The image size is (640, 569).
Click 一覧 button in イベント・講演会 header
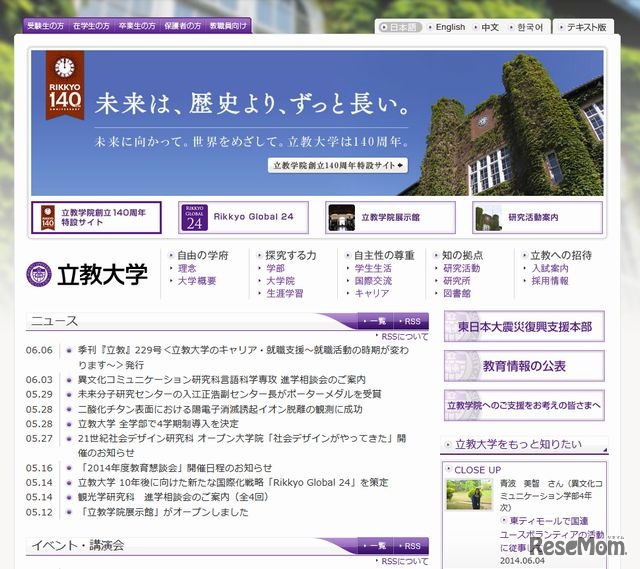click(375, 546)
